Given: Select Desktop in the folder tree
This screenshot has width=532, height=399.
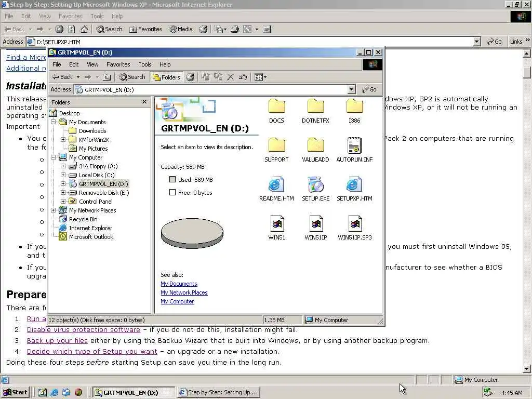Looking at the screenshot, I should [69, 113].
